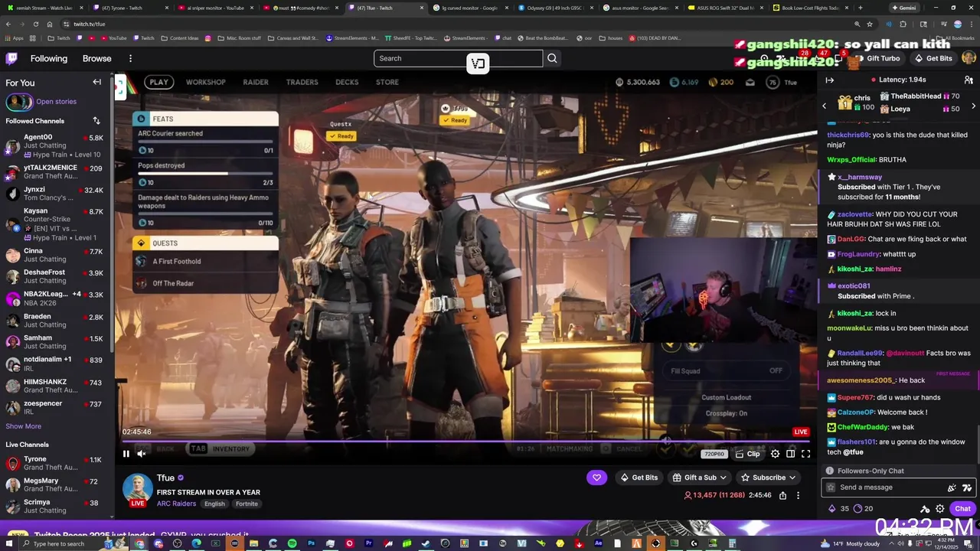This screenshot has width=980, height=551.
Task: Open ytTALK2MENICE channel in sidebar
Action: click(55, 172)
